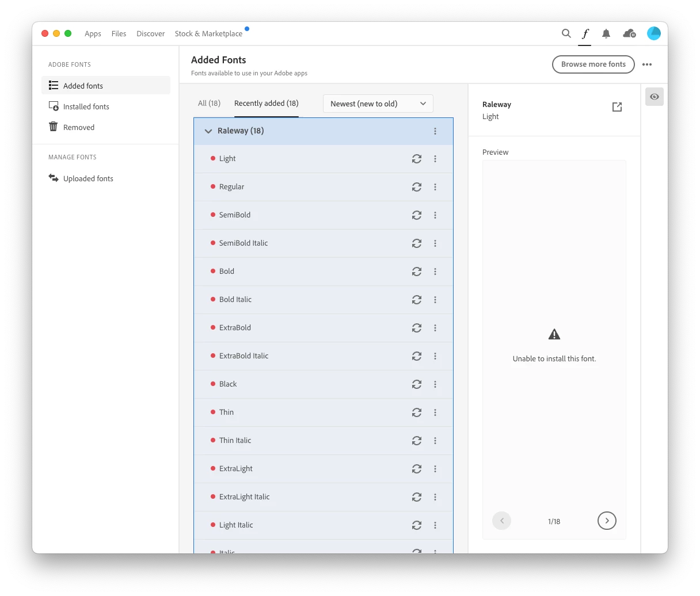Click Browse more fonts button
This screenshot has width=700, height=596.
click(x=594, y=64)
